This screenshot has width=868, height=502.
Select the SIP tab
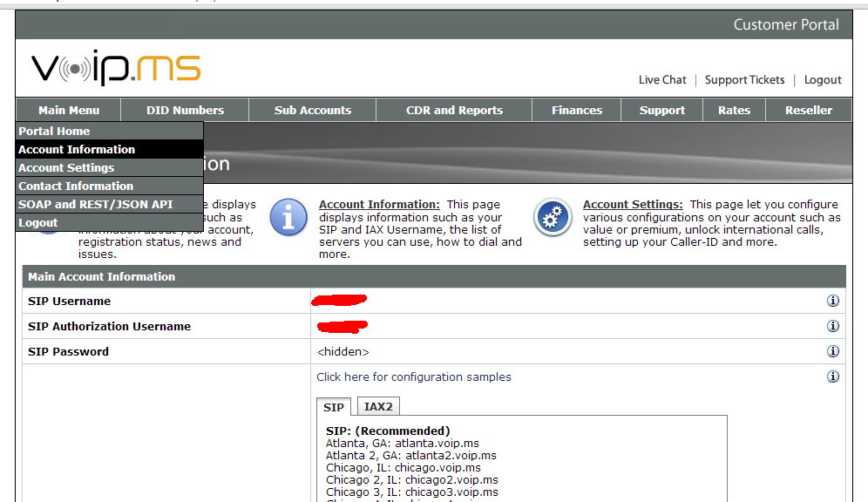pyautogui.click(x=334, y=407)
